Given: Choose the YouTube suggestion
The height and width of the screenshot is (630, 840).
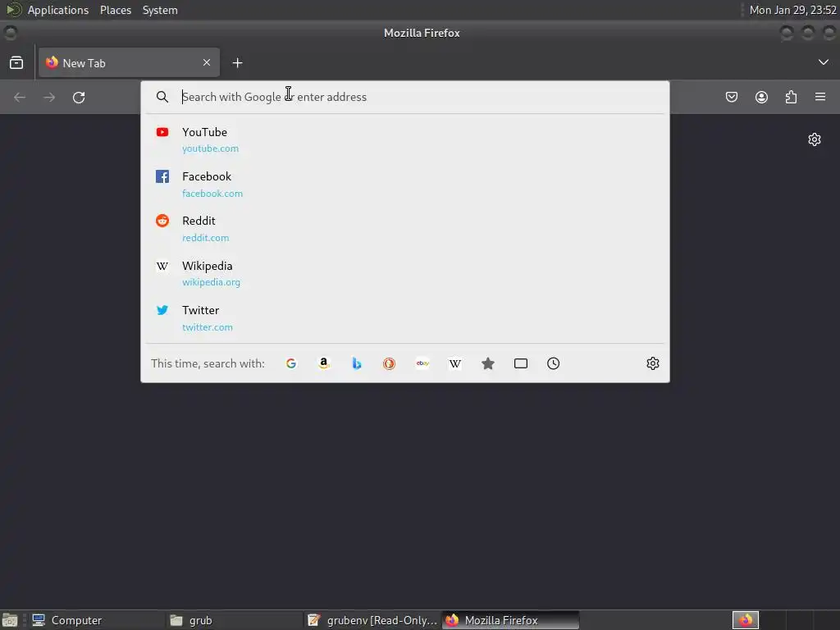Looking at the screenshot, I should click(x=405, y=139).
